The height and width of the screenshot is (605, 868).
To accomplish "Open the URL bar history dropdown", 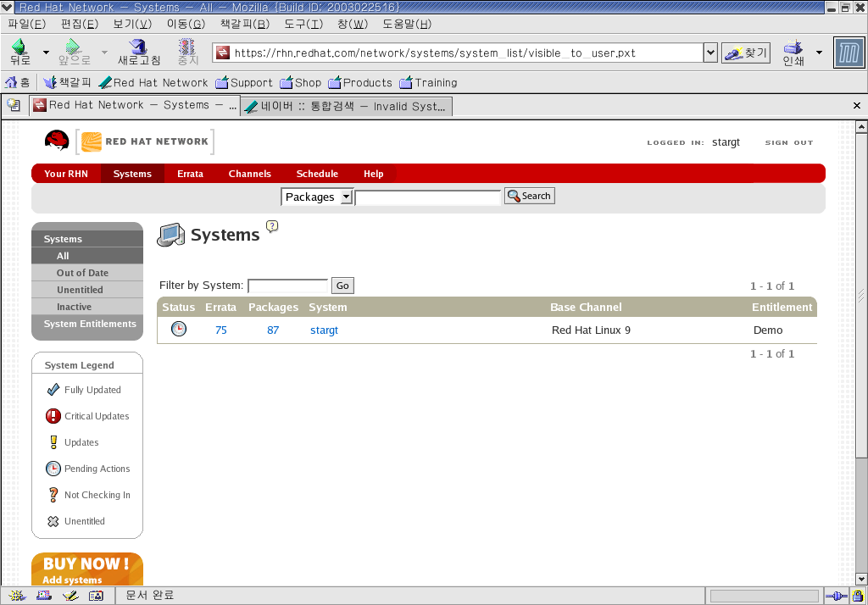I will click(711, 53).
